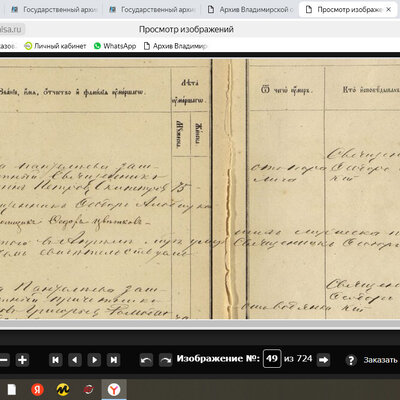Open the Личный кабинет bookmark
This screenshot has height=400, width=400.
[55, 46]
